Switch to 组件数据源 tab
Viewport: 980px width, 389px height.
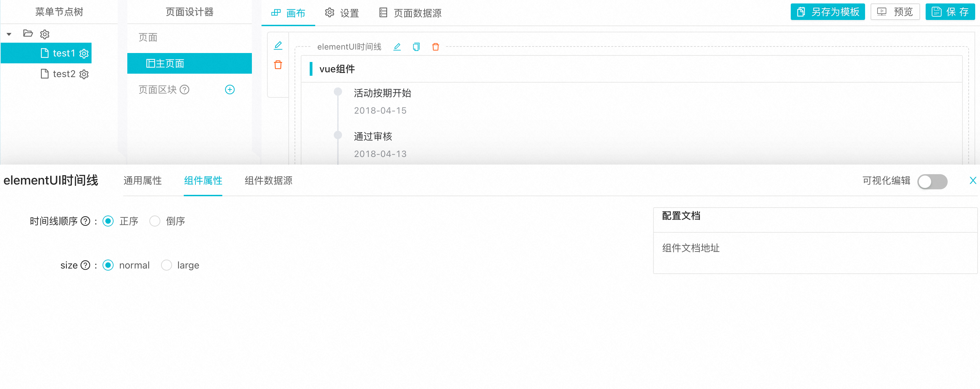coord(268,181)
